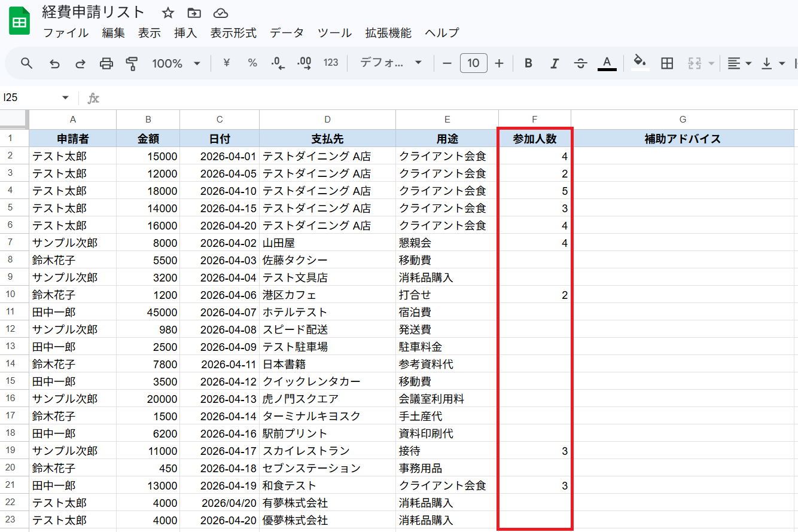Select cell with 佐藤タクシー
The width and height of the screenshot is (798, 532).
327,260
